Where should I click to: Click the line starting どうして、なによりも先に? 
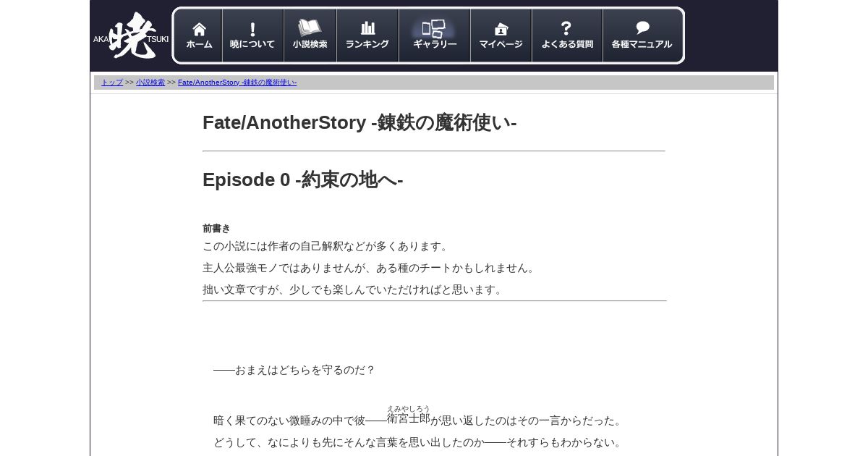click(x=419, y=442)
